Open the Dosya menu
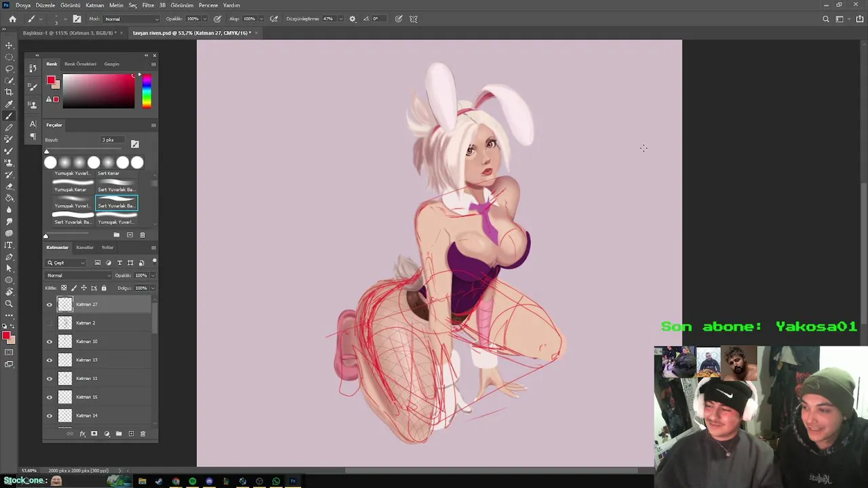This screenshot has width=868, height=488. [x=23, y=5]
